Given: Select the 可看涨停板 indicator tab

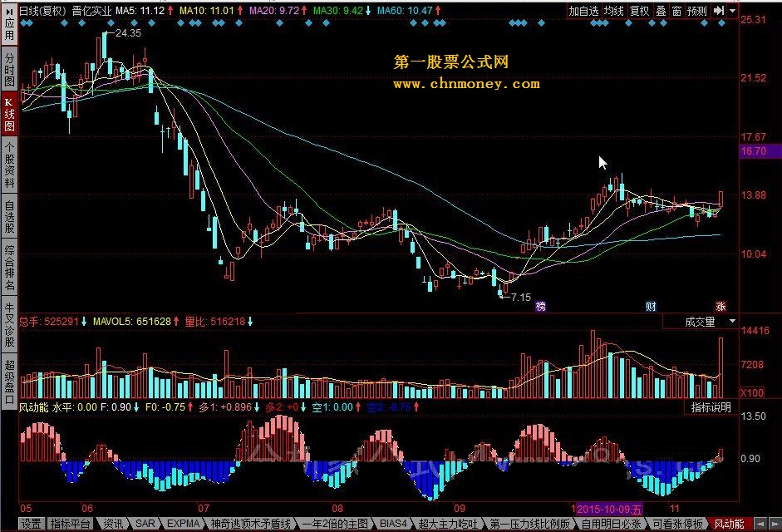Looking at the screenshot, I should (x=678, y=524).
